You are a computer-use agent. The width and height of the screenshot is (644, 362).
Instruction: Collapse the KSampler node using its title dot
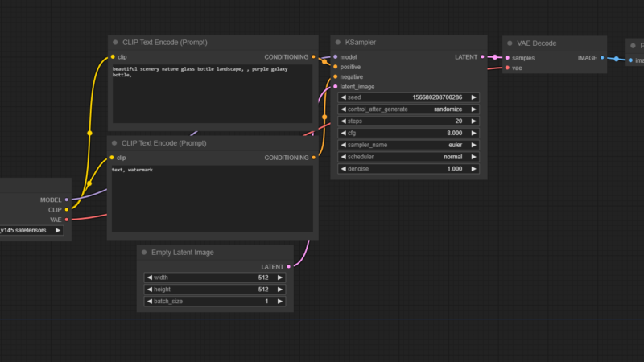(x=338, y=43)
